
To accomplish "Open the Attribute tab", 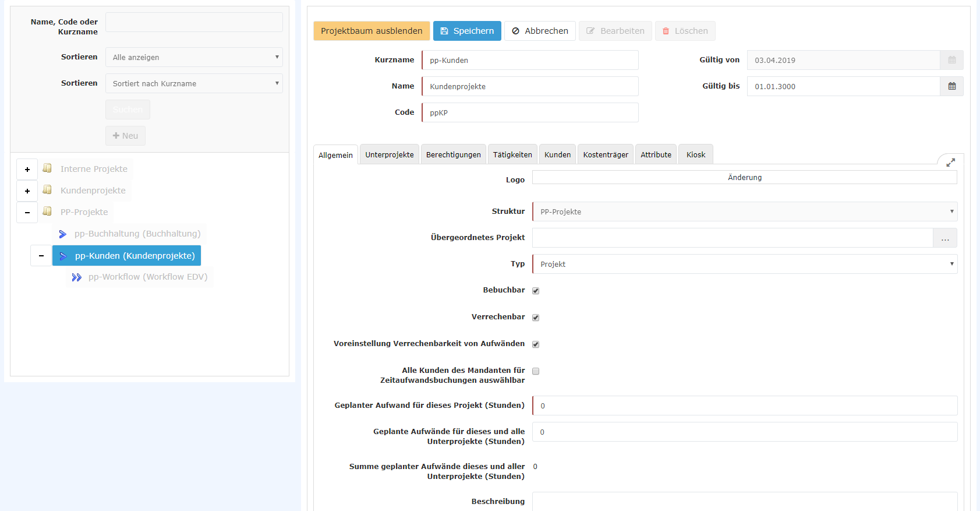I will click(656, 154).
